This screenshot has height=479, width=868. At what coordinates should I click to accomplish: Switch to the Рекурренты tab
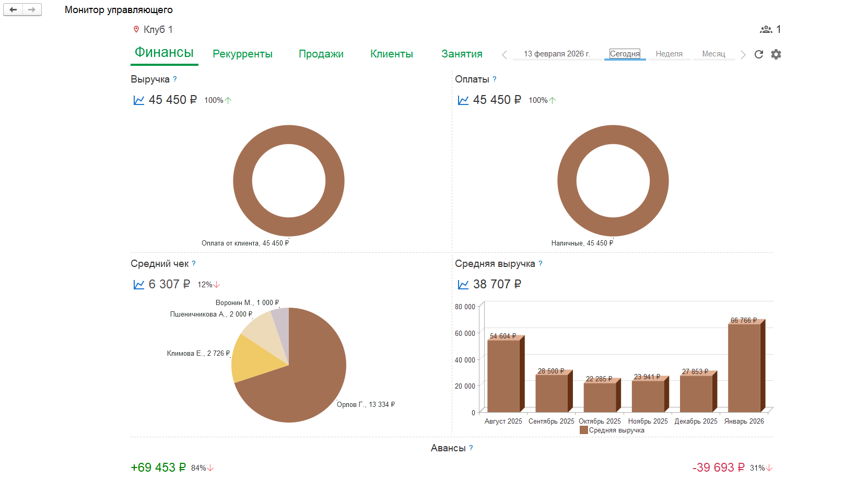242,54
